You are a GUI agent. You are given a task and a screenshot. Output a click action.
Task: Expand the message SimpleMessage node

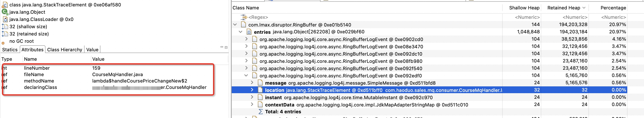pos(252,83)
